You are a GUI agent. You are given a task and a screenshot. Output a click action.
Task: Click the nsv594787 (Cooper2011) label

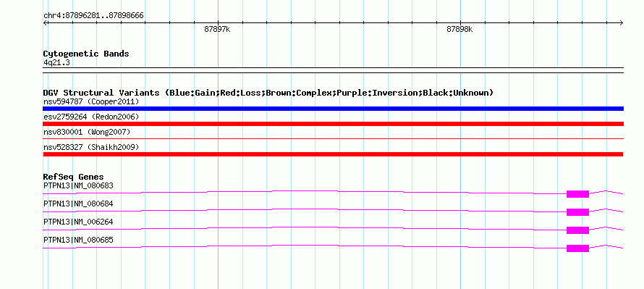(x=91, y=101)
